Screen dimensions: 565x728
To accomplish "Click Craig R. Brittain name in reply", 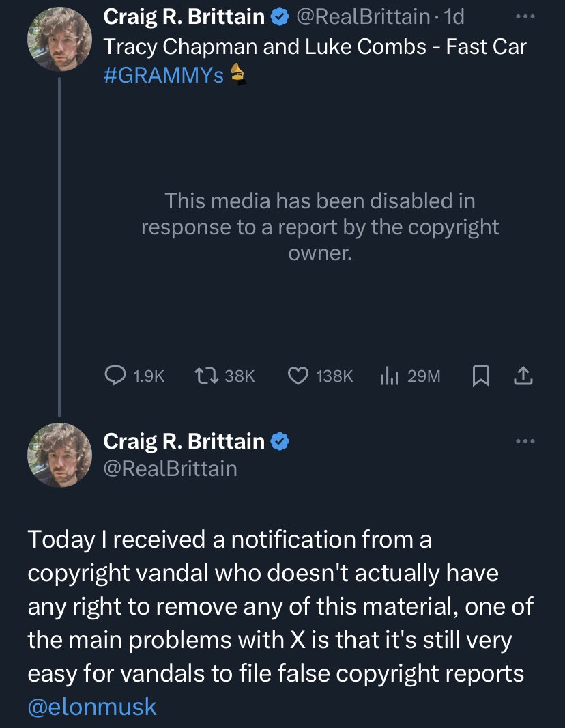I will tap(184, 441).
